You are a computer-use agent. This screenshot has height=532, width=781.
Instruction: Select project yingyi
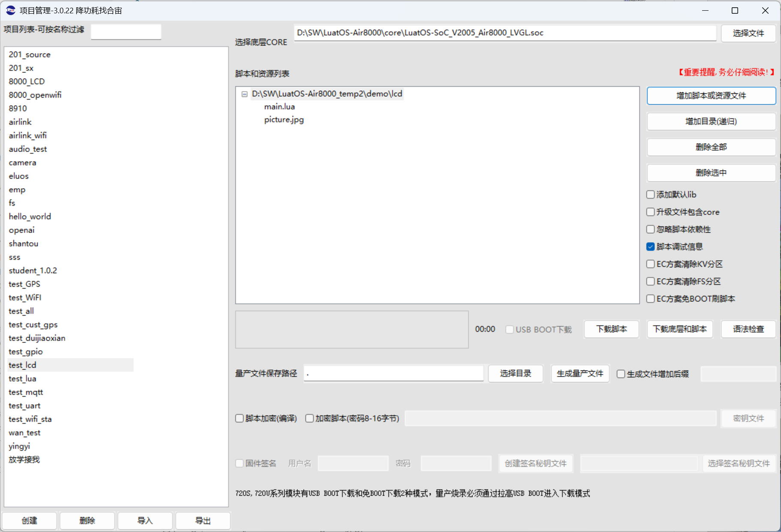tap(19, 446)
